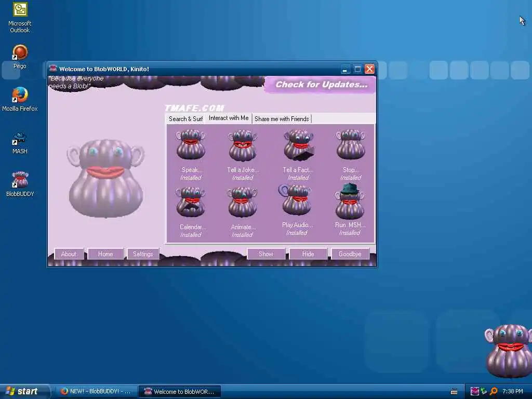The image size is (532, 399).
Task: Click the Speak... label
Action: 192,170
